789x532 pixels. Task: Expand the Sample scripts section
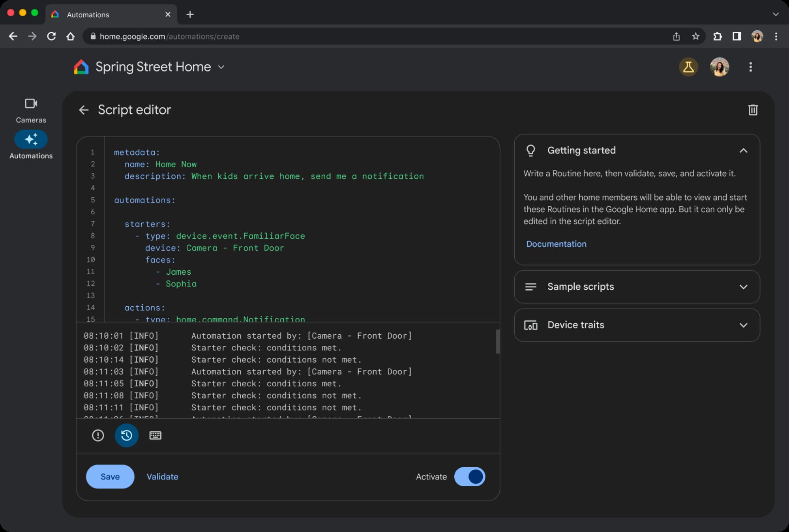tap(743, 287)
